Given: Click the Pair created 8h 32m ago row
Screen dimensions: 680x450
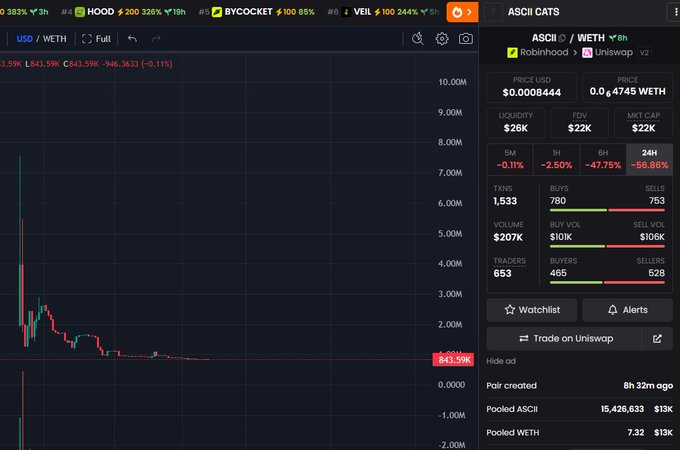Looking at the screenshot, I should (579, 386).
